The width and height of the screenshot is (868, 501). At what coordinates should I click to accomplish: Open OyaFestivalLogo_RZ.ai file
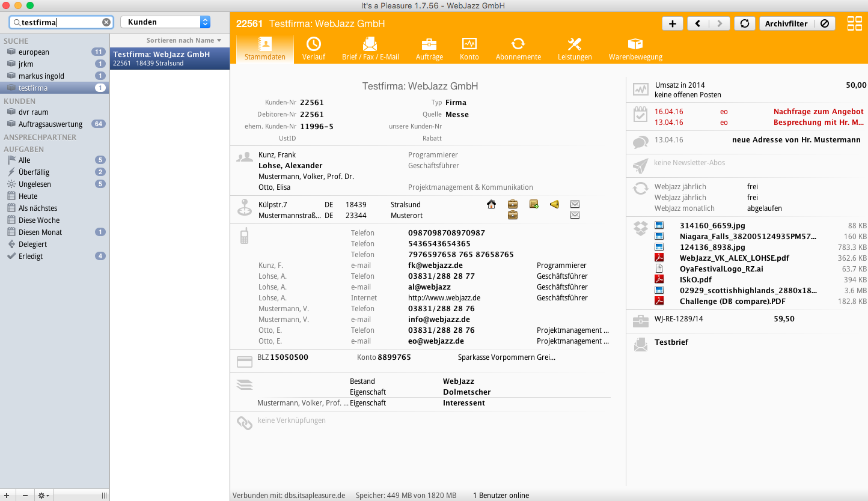pyautogui.click(x=721, y=269)
